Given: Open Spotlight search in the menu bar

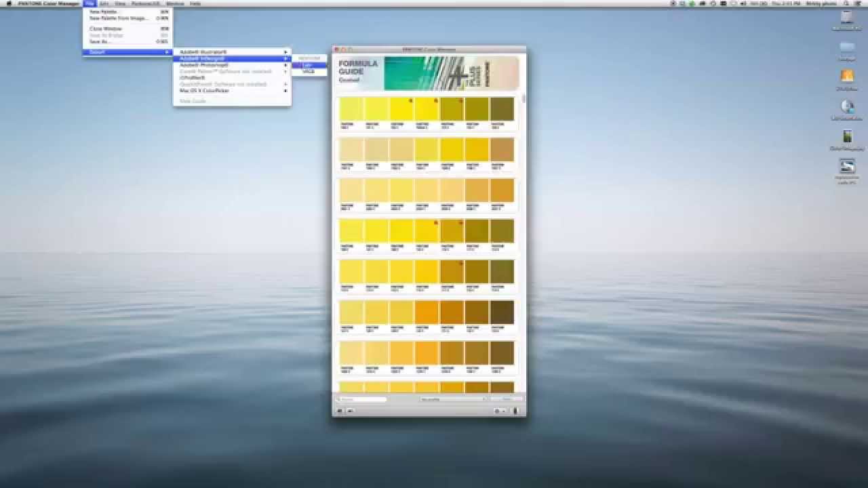Looking at the screenshot, I should pos(846,3).
